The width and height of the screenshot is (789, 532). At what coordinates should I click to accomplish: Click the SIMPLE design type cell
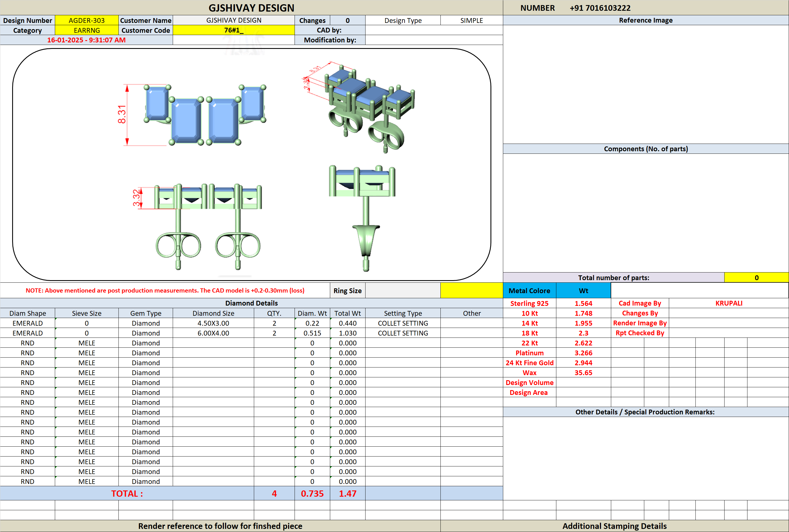pos(472,20)
